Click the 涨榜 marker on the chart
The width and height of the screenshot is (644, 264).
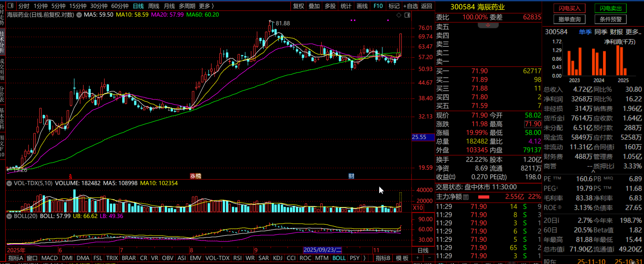pyautogui.click(x=196, y=176)
